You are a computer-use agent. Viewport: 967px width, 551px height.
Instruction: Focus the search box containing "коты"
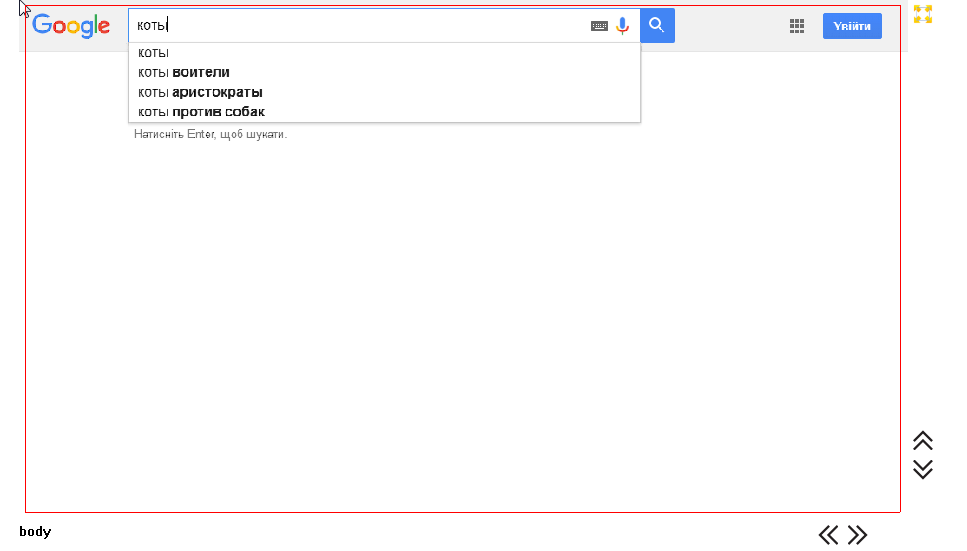pyautogui.click(x=360, y=26)
